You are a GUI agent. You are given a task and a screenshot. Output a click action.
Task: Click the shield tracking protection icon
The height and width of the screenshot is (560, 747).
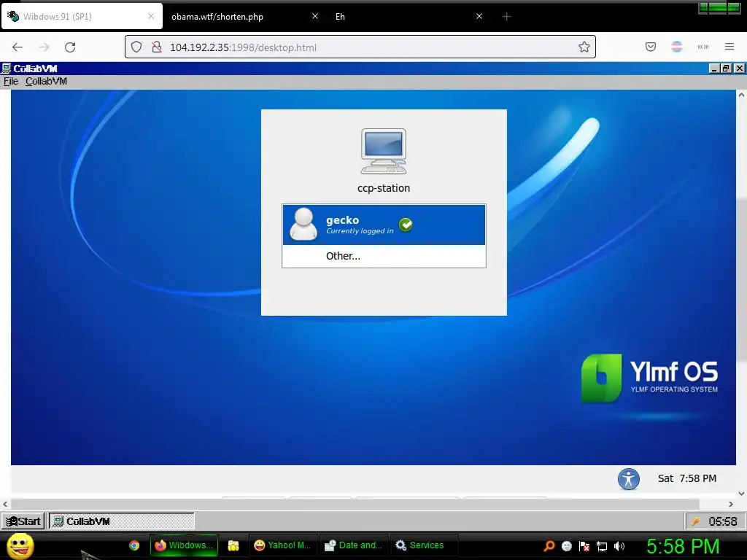(x=136, y=47)
